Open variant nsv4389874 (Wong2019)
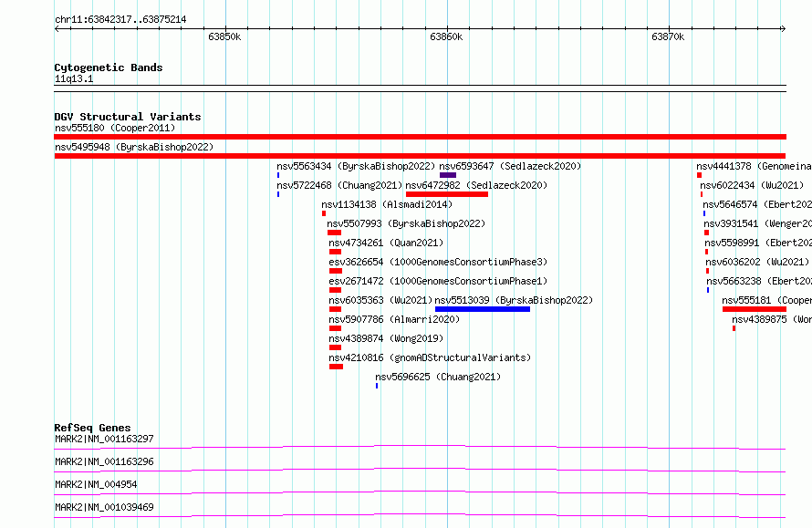 pos(386,338)
